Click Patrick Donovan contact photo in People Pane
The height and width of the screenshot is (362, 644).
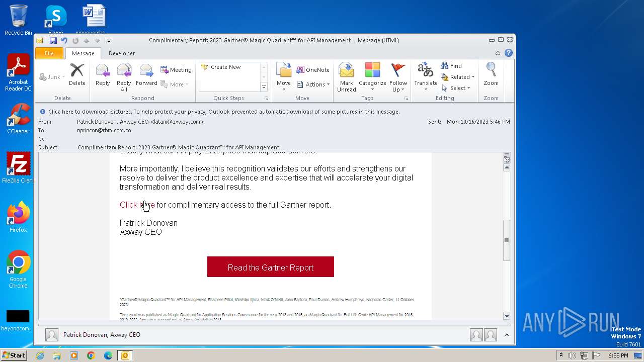(52, 335)
